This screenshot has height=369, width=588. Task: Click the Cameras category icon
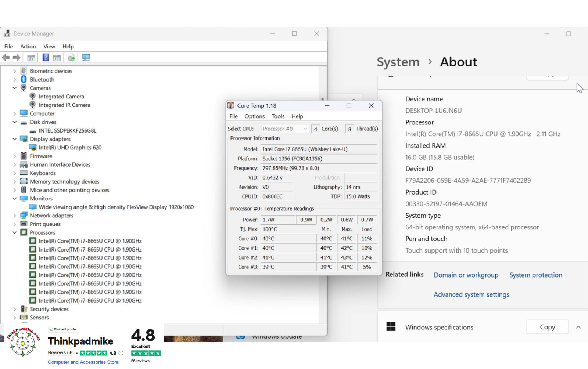click(x=24, y=88)
